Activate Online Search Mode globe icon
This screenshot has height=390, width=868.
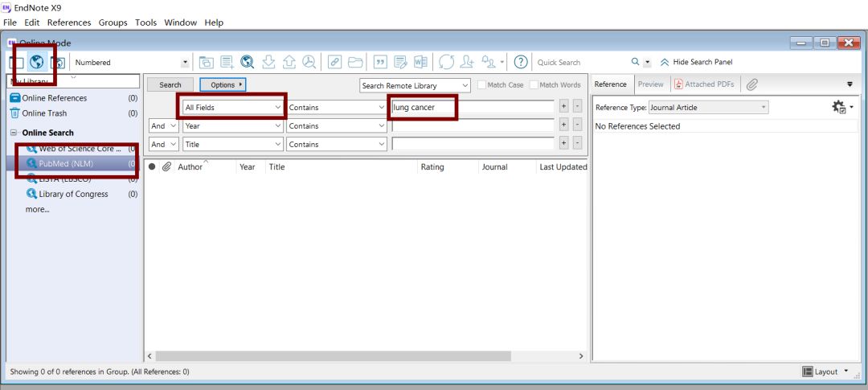[x=36, y=62]
